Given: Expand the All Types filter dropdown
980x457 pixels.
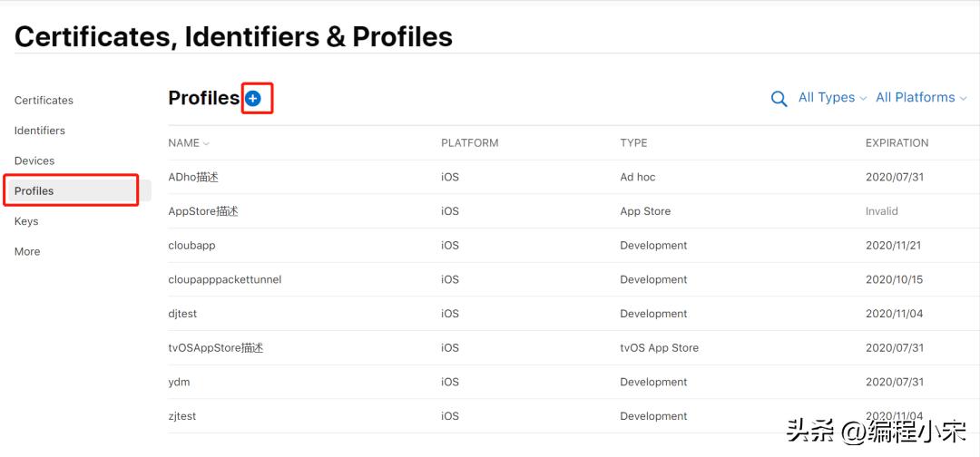Looking at the screenshot, I should 832,98.
